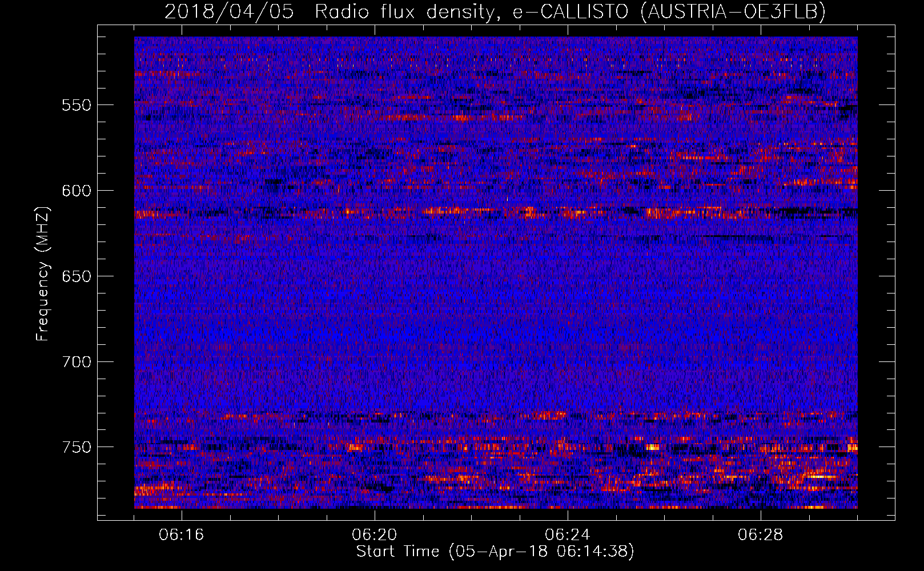This screenshot has width=924, height=571.
Task: Select the 550 frequency axis label
Action: pyautogui.click(x=77, y=105)
